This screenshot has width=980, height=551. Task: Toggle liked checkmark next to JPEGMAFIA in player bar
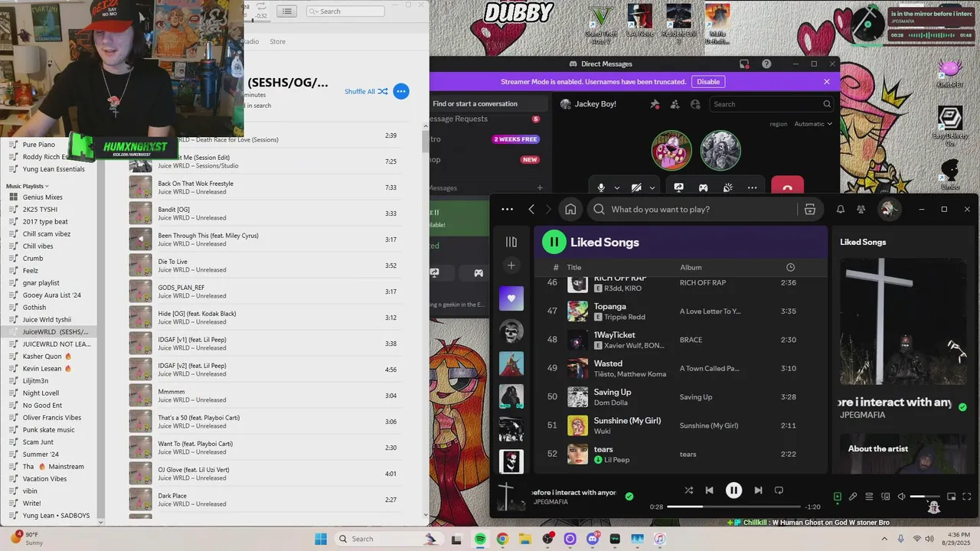click(x=629, y=496)
